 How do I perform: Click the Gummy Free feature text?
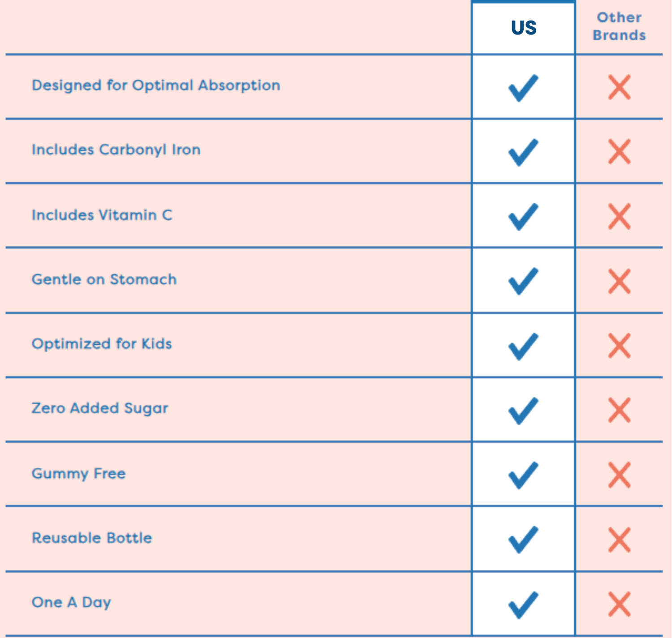78,473
